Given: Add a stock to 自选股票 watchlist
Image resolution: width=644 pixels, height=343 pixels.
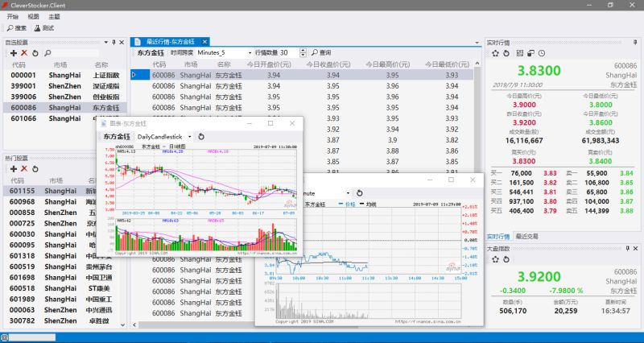Looking at the screenshot, I should [x=14, y=53].
